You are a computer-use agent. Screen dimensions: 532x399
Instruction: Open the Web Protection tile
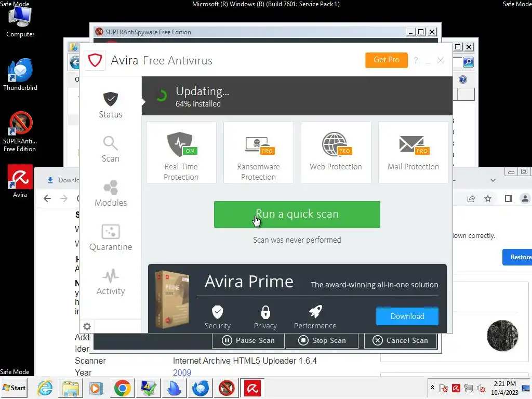point(336,152)
